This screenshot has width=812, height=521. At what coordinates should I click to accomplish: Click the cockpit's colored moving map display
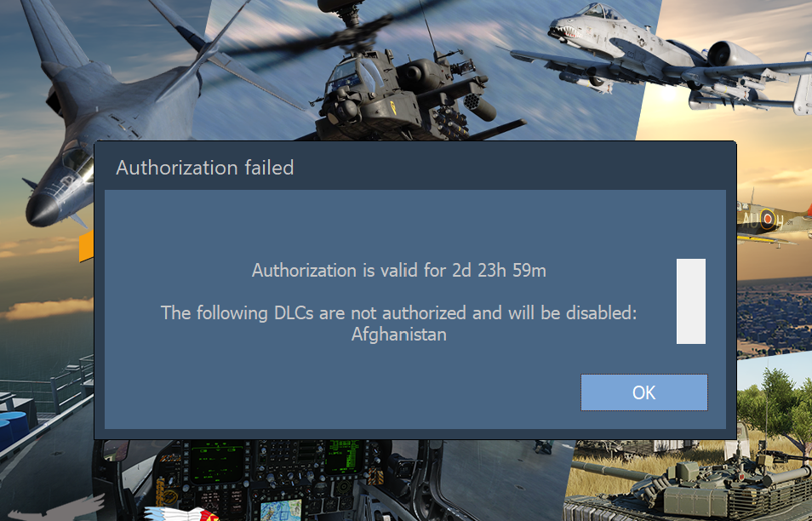coord(281,510)
